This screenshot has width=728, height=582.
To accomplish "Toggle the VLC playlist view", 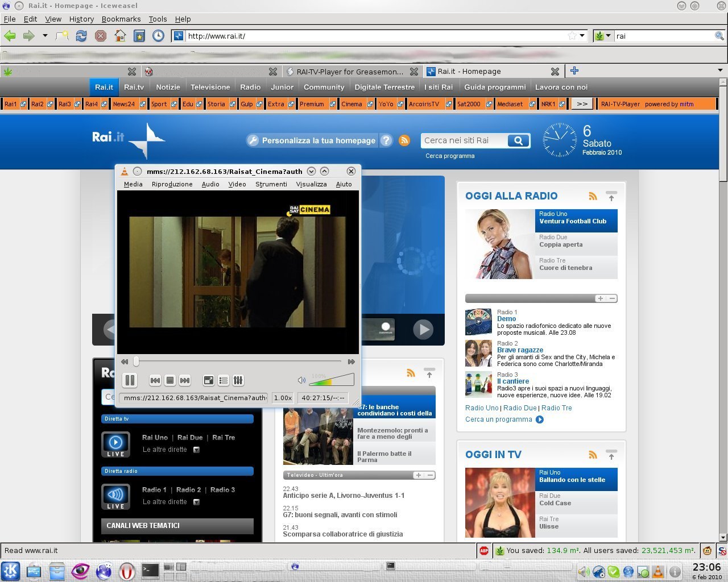I will click(224, 380).
